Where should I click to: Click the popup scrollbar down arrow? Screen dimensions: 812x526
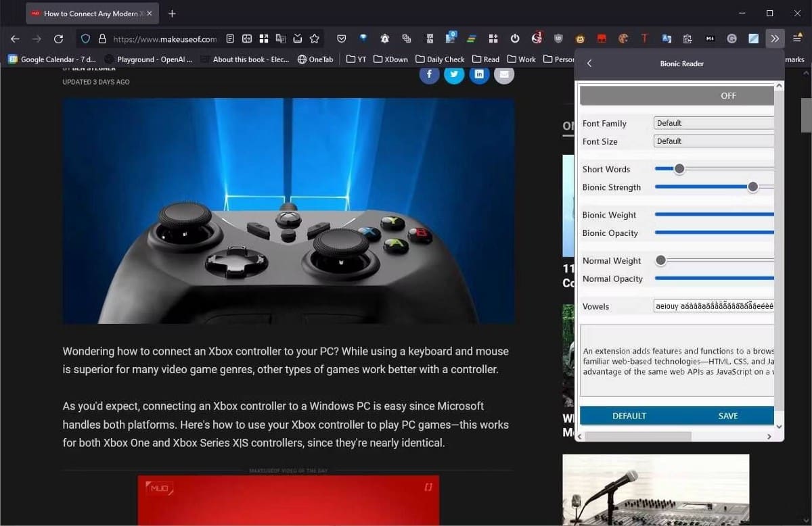tap(779, 427)
